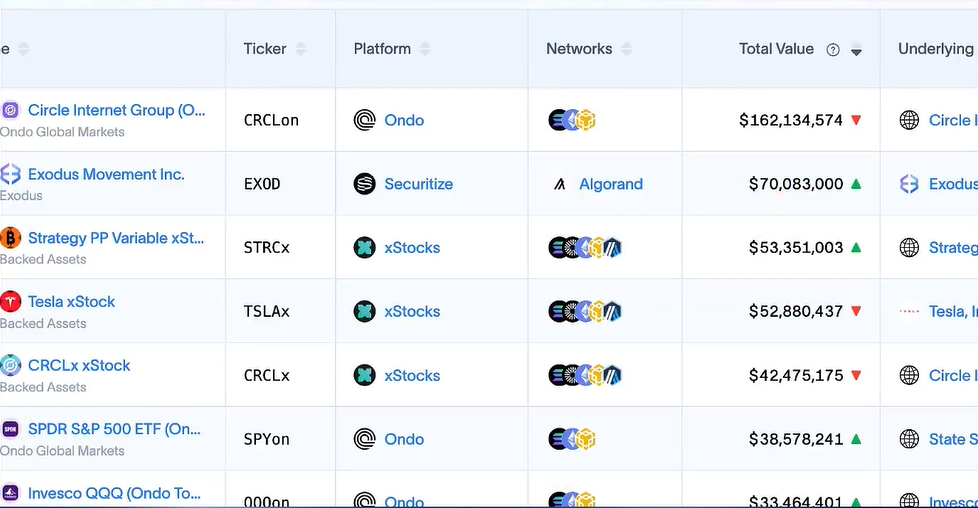978x508 pixels.
Task: Click the Ondo platform icon in CRCLon row
Action: (x=365, y=120)
